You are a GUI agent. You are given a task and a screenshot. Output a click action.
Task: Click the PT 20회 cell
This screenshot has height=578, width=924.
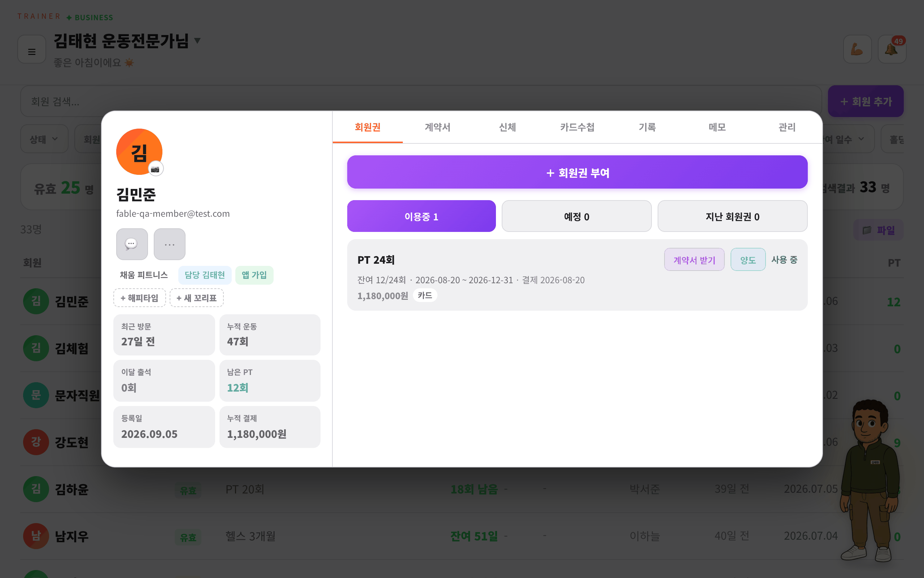(x=245, y=489)
